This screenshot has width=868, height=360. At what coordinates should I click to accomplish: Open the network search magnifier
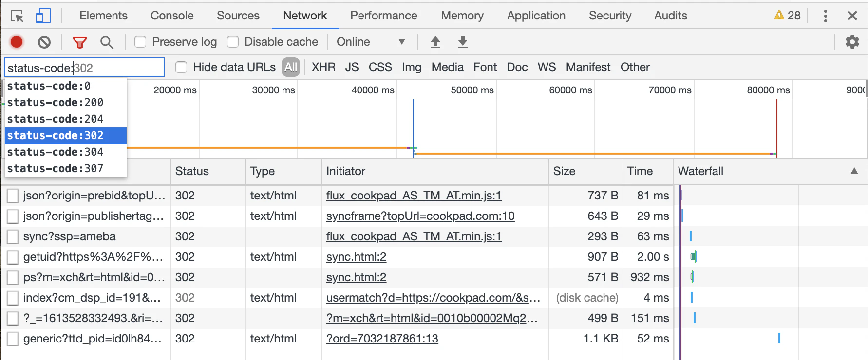pos(107,42)
